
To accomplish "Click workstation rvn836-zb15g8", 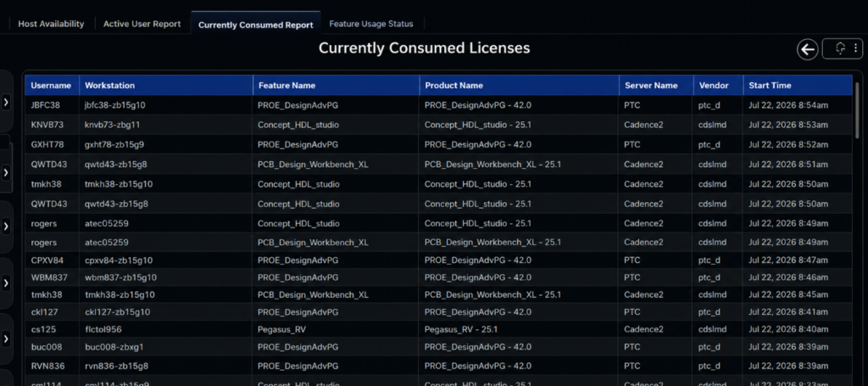I will 116,366.
